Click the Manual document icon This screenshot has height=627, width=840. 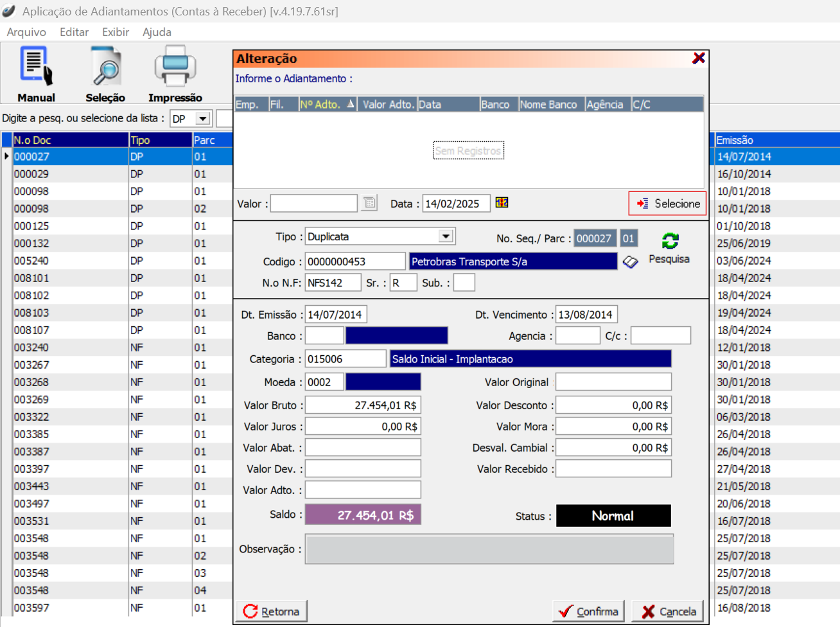pos(36,66)
